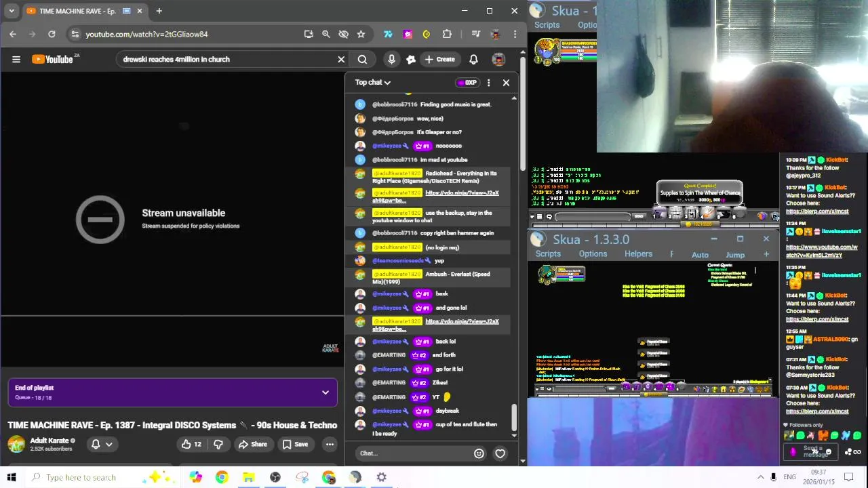868x488 pixels.
Task: Open Chrome media control icon
Action: click(475, 34)
